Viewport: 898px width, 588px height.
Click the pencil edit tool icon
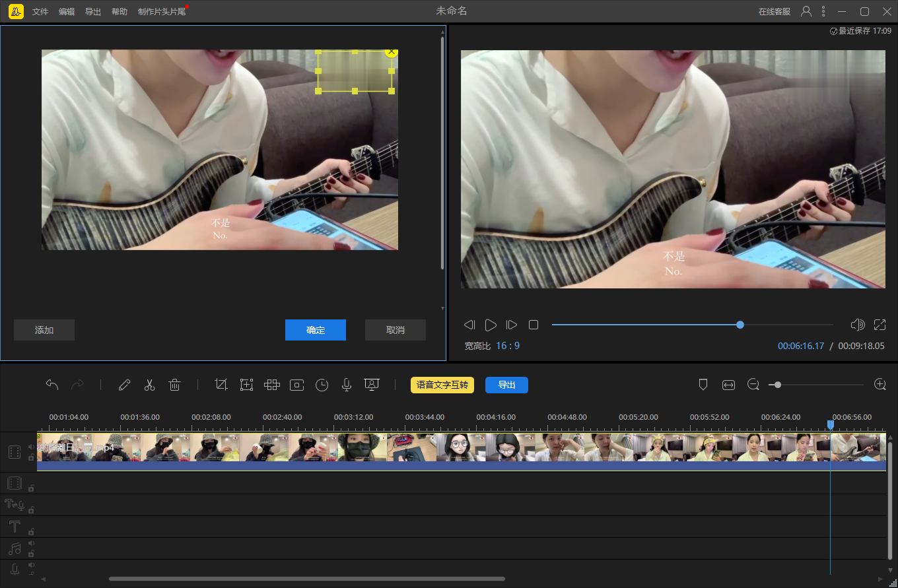click(124, 385)
